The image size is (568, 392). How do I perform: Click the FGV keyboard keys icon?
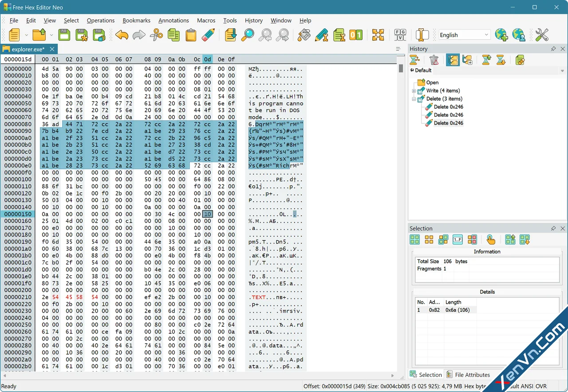(x=400, y=35)
